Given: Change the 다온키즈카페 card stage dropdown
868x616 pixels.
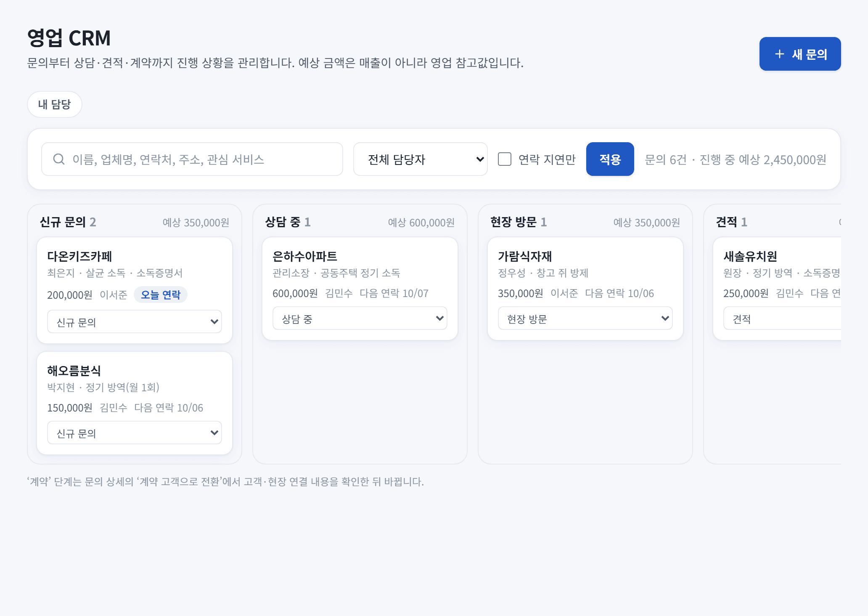Looking at the screenshot, I should pyautogui.click(x=135, y=322).
